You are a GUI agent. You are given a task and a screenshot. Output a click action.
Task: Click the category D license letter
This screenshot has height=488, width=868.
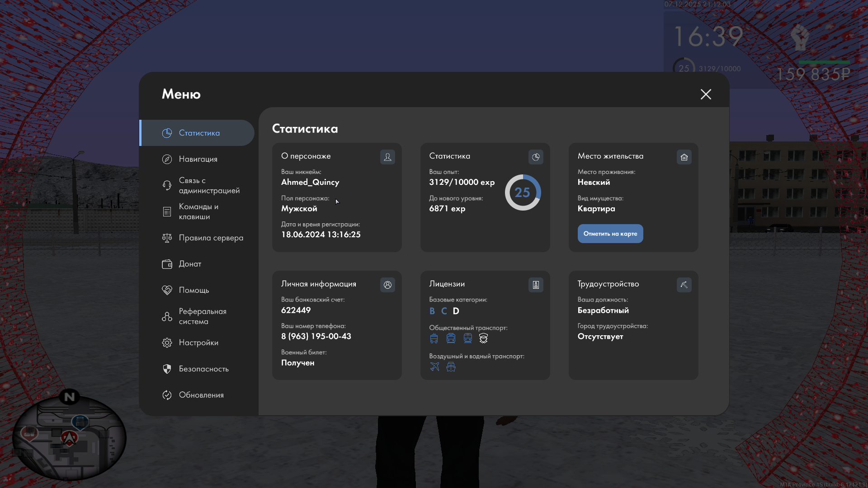click(x=456, y=311)
